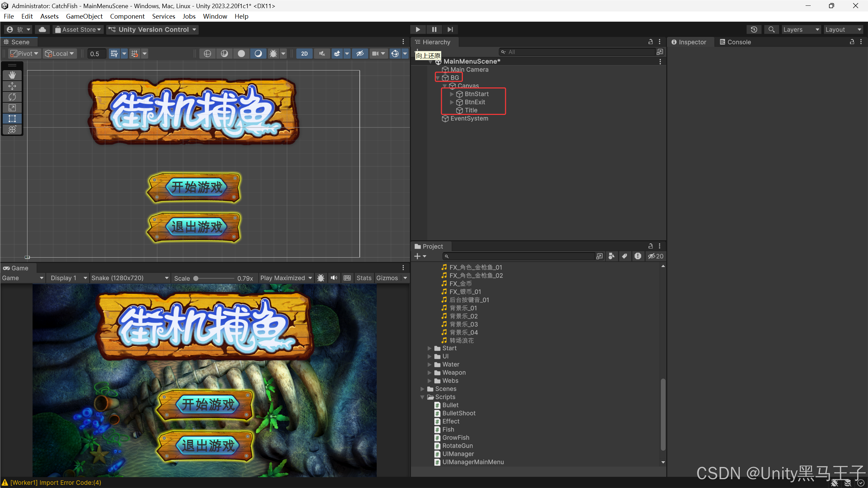
Task: Open the GameObject menu
Action: pyautogui.click(x=84, y=16)
